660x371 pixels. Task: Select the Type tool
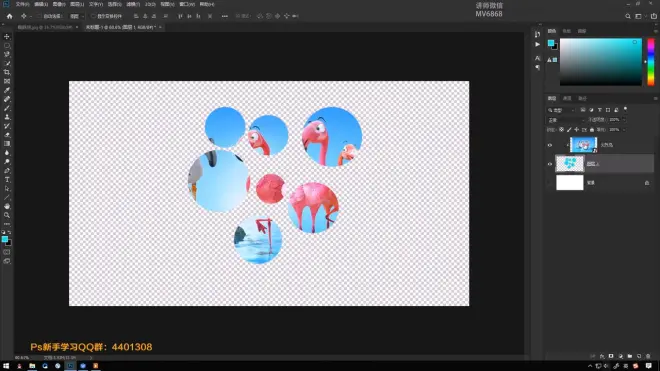[7, 180]
